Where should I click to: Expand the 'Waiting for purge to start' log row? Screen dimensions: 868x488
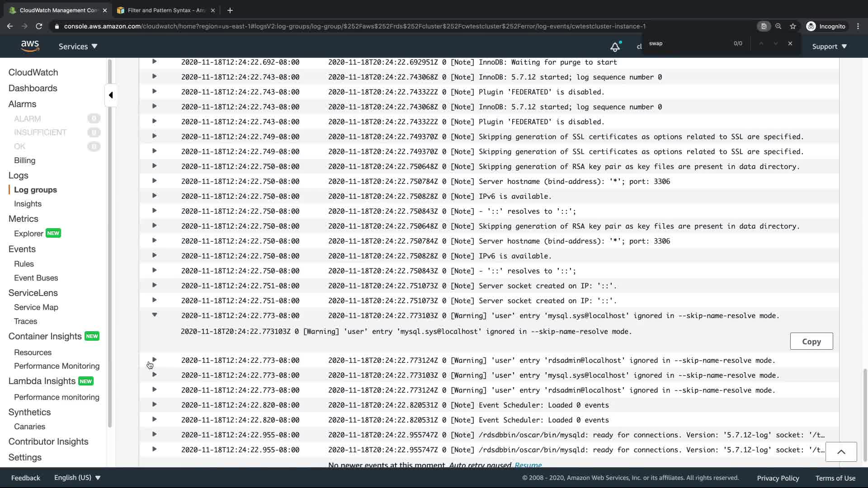tap(154, 61)
